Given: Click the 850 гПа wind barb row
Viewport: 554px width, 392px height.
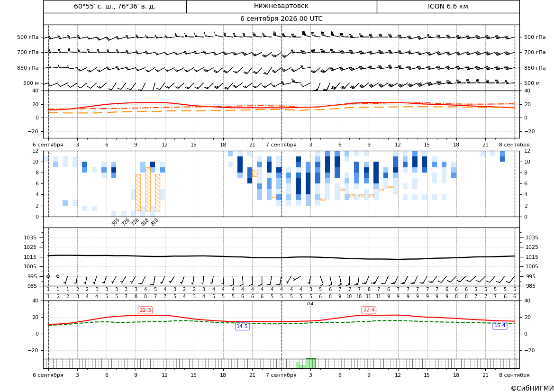Looking at the screenshot, I should 281,68.
